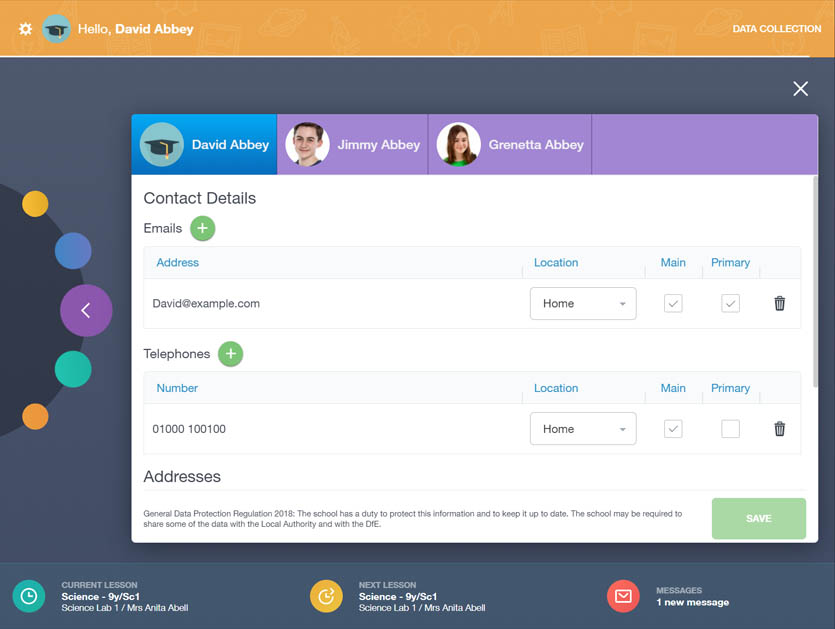Open the next lesson clock icon
The image size is (835, 629).
[326, 596]
